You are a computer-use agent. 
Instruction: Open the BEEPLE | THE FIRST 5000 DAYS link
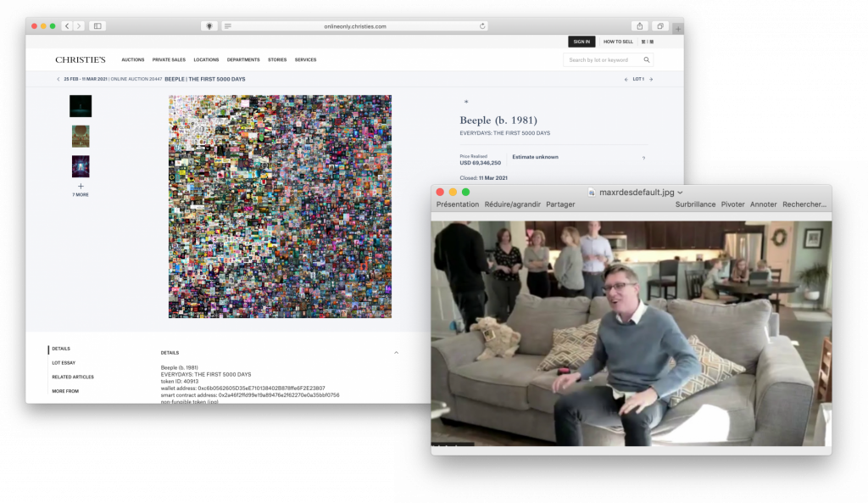click(205, 79)
